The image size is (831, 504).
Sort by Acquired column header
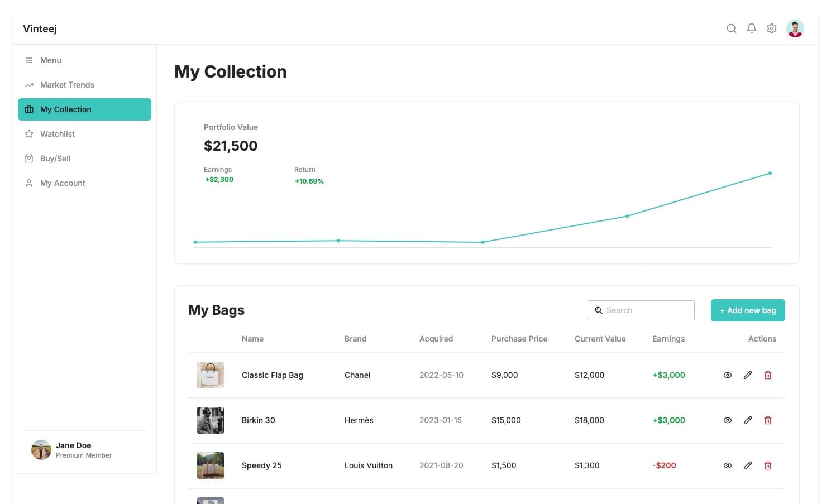(x=436, y=339)
